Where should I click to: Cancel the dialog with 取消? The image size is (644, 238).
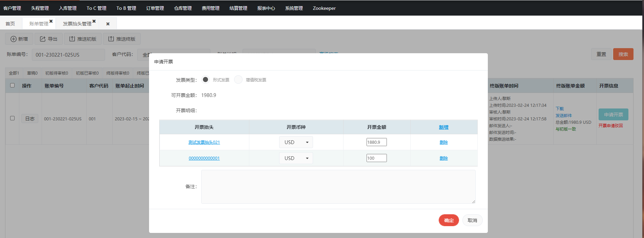click(473, 220)
